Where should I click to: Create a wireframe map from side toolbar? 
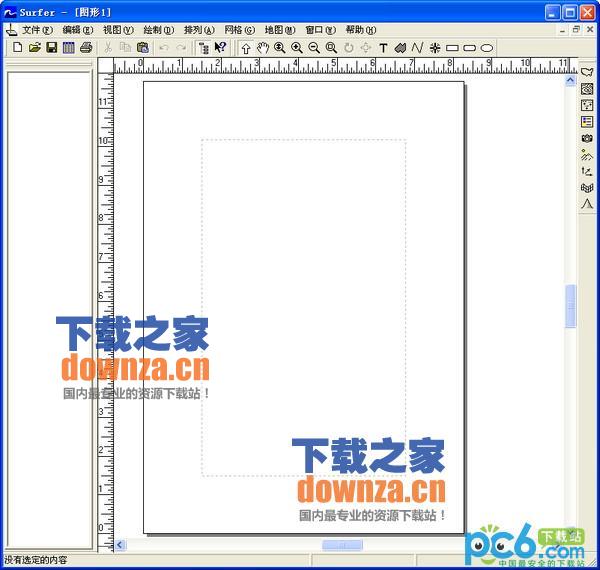pos(587,187)
